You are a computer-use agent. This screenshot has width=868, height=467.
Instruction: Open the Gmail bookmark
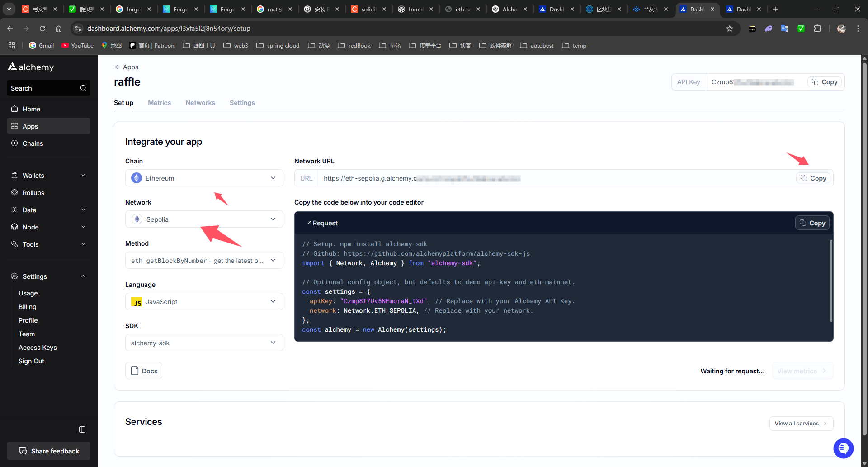point(42,45)
